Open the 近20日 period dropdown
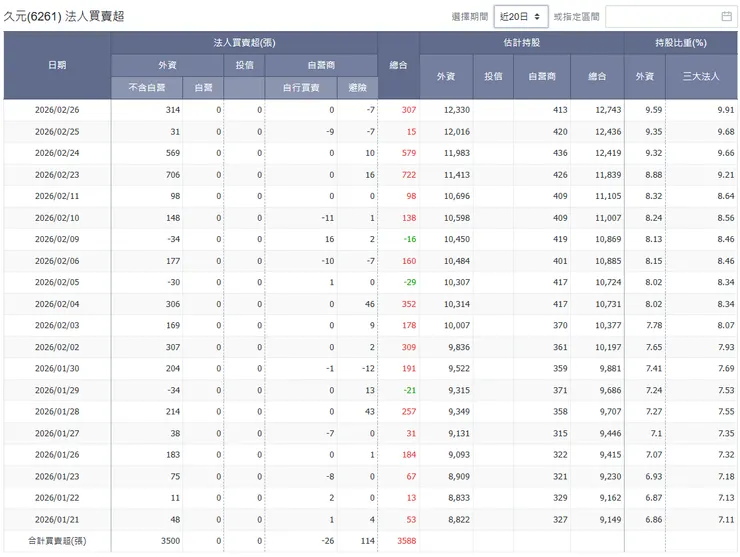Screen dimensions: 740x557 pos(521,17)
